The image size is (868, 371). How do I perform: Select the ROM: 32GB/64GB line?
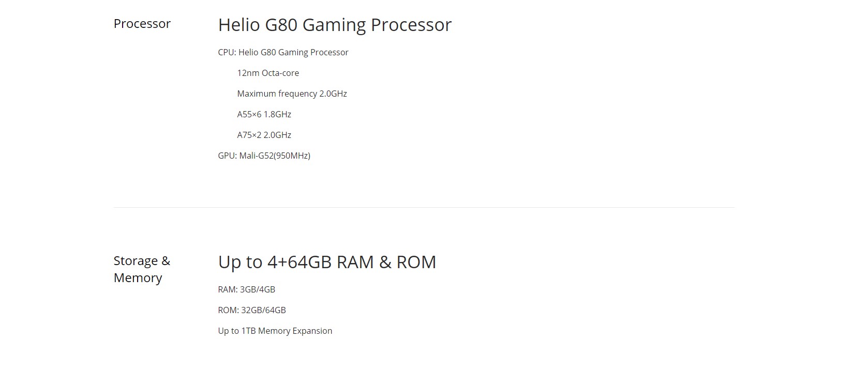click(251, 310)
